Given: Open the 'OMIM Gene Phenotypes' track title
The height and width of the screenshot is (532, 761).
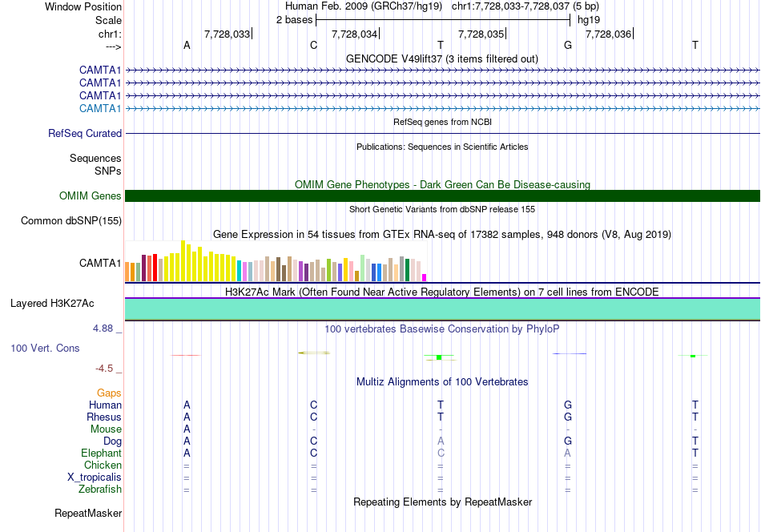Looking at the screenshot, I should tap(442, 184).
